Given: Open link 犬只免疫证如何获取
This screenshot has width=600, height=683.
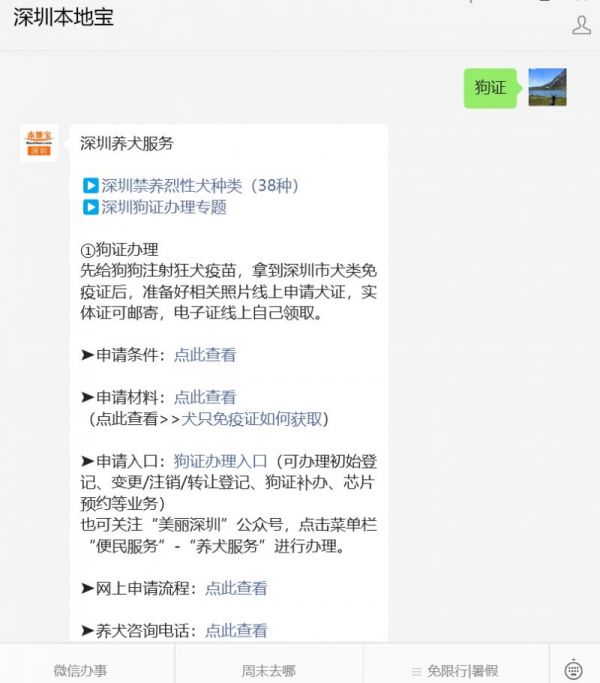Looking at the screenshot, I should (x=251, y=419).
